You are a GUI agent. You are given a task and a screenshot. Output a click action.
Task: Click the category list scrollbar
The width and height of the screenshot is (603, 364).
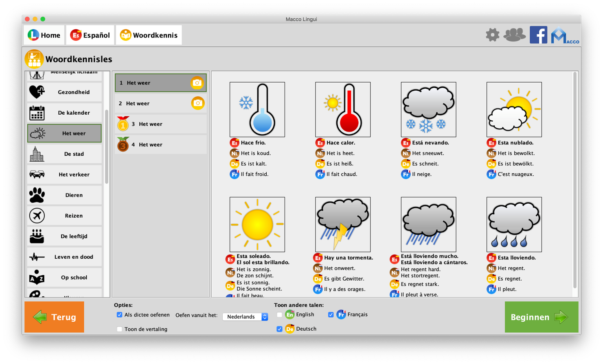point(107,146)
